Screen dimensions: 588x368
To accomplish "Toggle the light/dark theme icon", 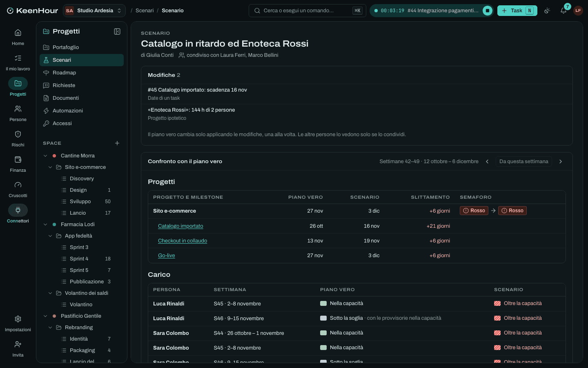I will pyautogui.click(x=547, y=11).
